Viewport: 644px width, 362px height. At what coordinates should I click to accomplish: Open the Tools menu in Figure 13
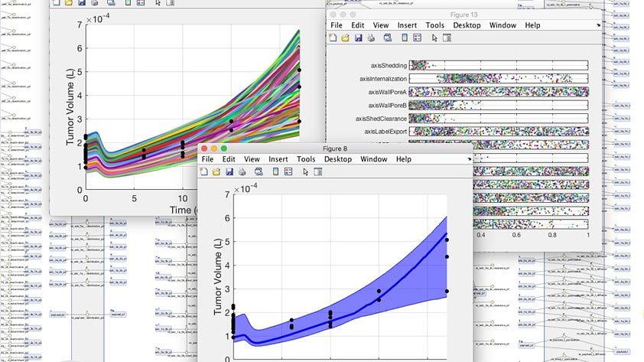(x=435, y=25)
